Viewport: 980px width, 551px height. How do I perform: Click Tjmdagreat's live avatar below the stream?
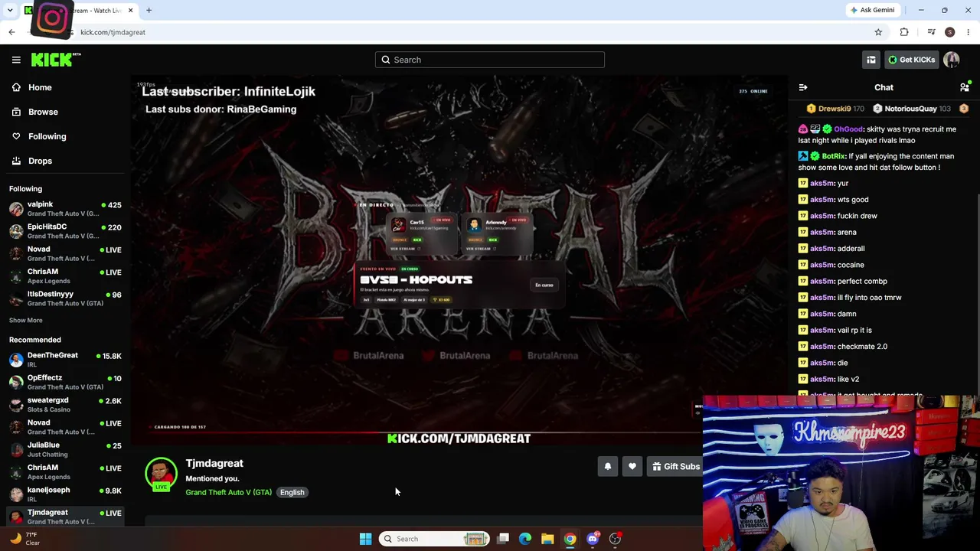coord(161,474)
